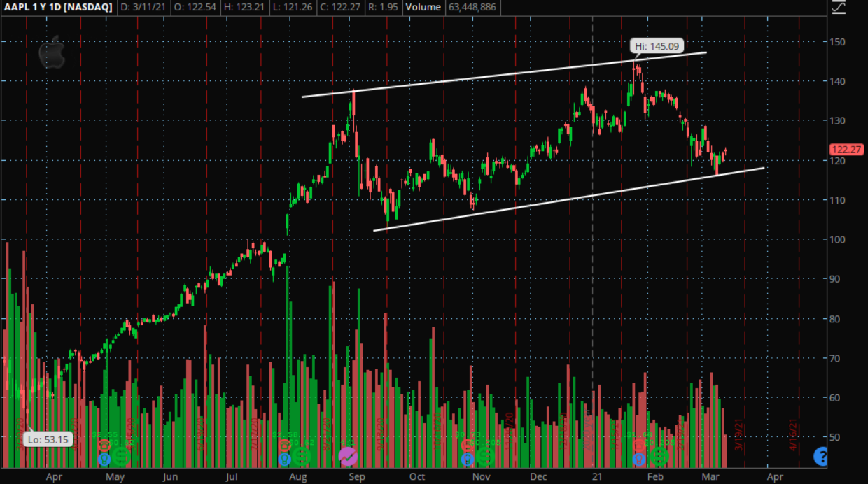Click the 150 price axis label
The height and width of the screenshot is (484, 868).
coord(836,42)
